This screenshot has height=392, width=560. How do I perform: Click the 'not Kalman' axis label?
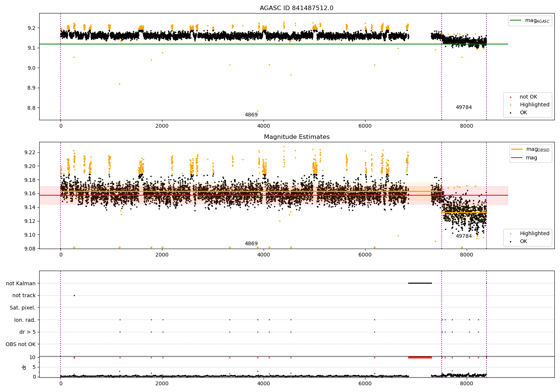pos(21,283)
